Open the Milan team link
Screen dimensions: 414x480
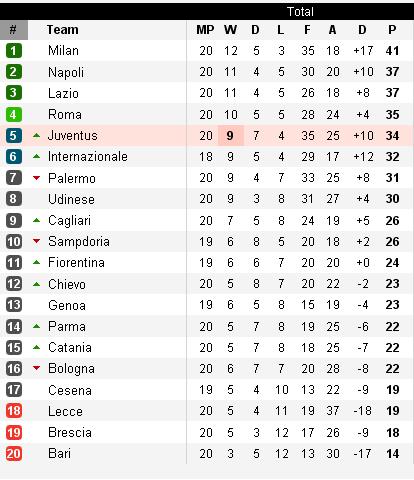coord(63,51)
